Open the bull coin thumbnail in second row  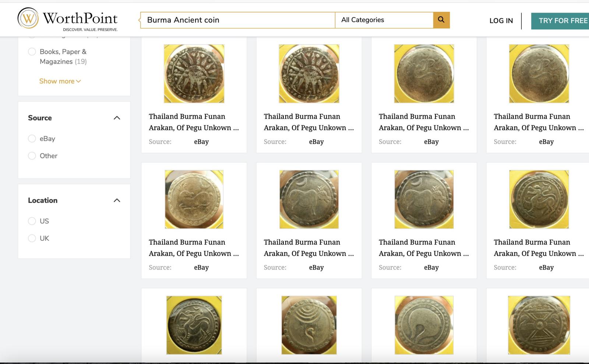(x=309, y=199)
